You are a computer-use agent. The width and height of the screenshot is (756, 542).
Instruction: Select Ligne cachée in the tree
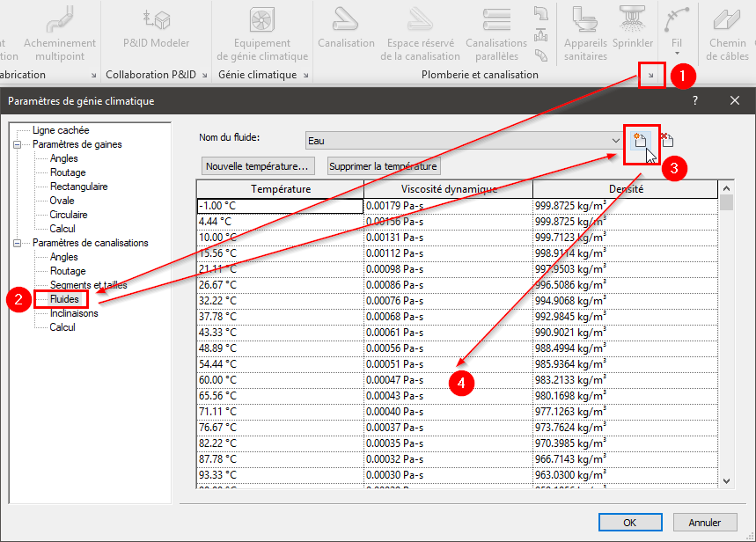(56, 130)
